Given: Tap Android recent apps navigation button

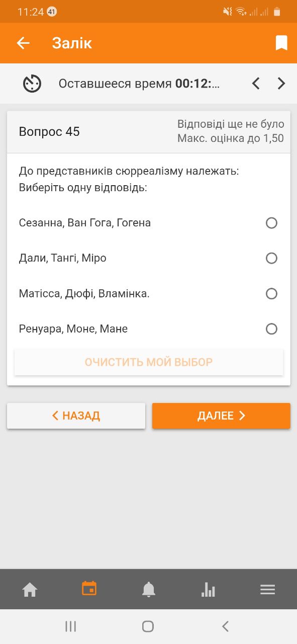Looking at the screenshot, I should point(70,626).
